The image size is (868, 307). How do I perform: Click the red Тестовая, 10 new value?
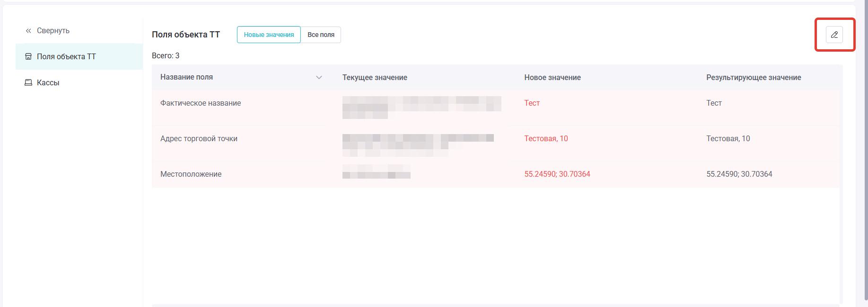point(546,139)
